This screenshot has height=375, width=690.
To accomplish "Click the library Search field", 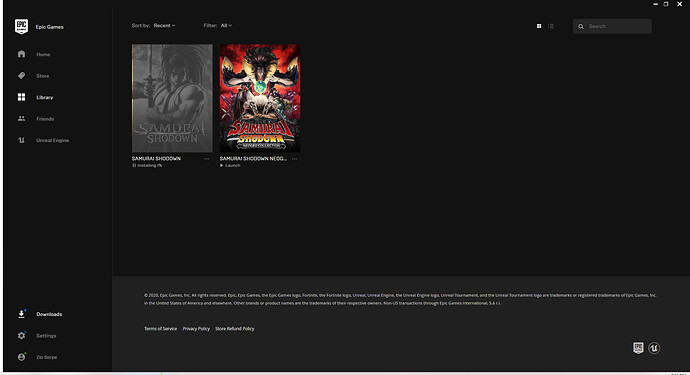I will pos(612,26).
